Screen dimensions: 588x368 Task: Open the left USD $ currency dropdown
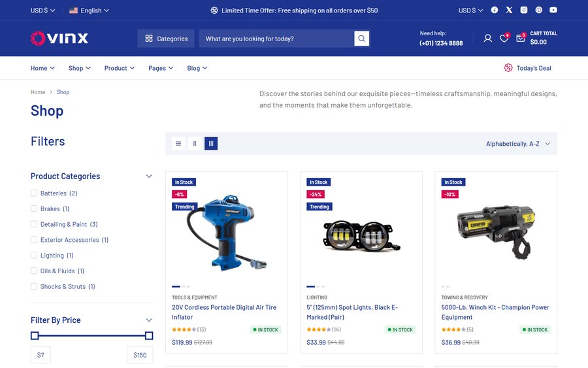click(42, 10)
